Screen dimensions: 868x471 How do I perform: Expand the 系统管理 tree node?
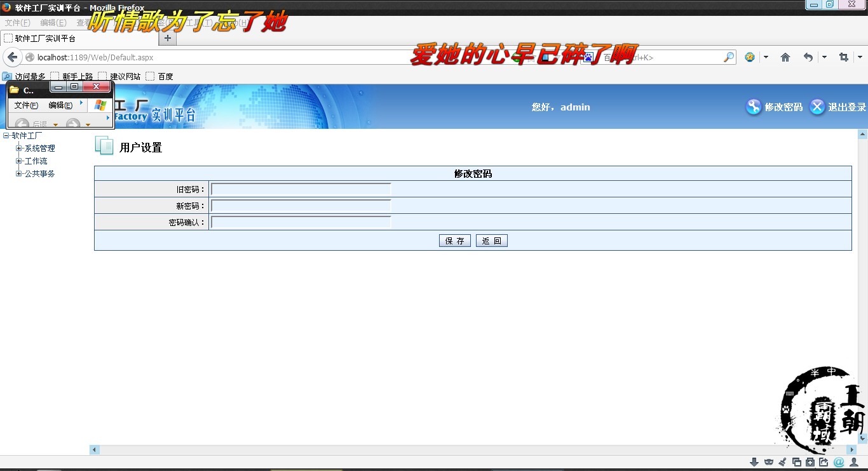(x=19, y=149)
